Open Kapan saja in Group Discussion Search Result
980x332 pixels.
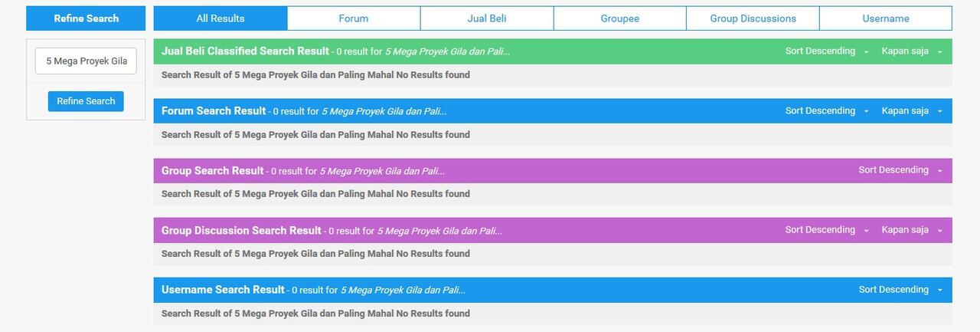click(912, 230)
